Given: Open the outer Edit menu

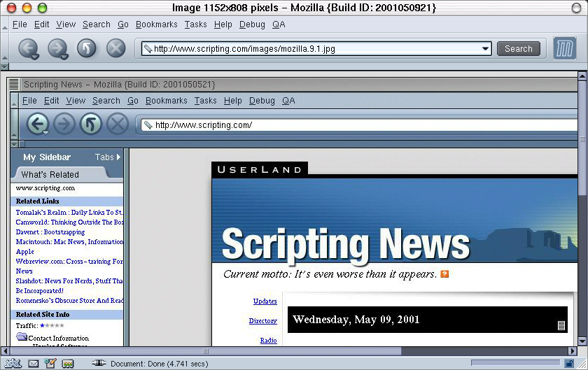Looking at the screenshot, I should pyautogui.click(x=41, y=24).
